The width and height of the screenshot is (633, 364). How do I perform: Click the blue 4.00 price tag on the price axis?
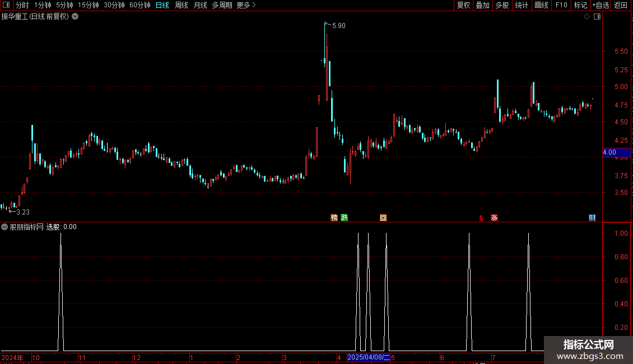(x=616, y=152)
